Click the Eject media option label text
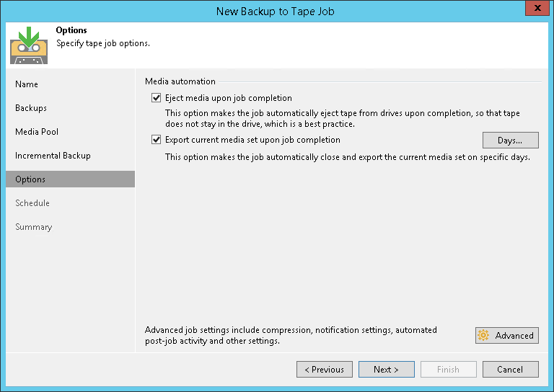The height and width of the screenshot is (392, 554). click(x=228, y=98)
